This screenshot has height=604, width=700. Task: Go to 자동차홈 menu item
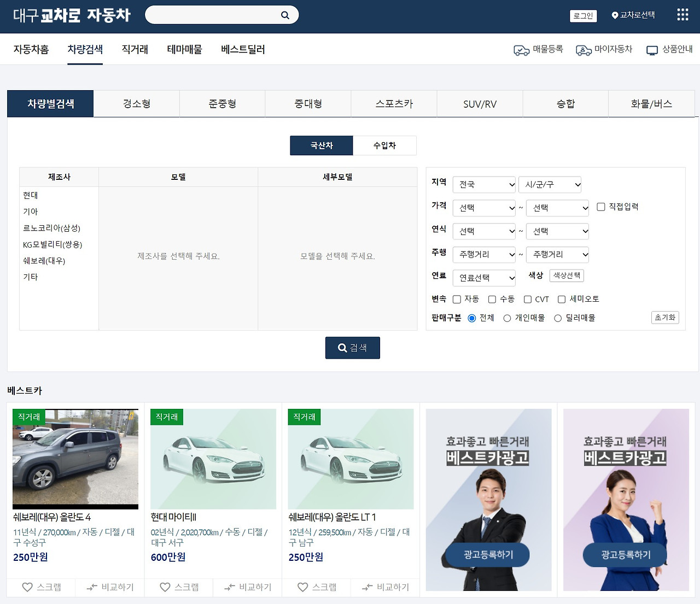pos(31,49)
